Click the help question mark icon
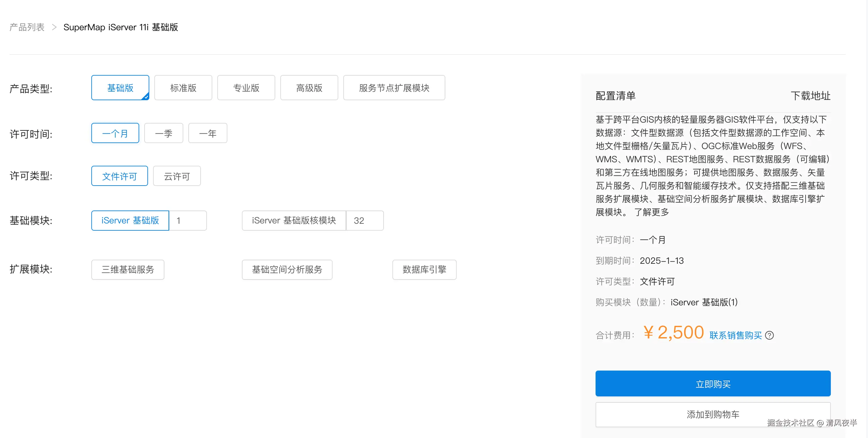The image size is (868, 438). tap(769, 335)
